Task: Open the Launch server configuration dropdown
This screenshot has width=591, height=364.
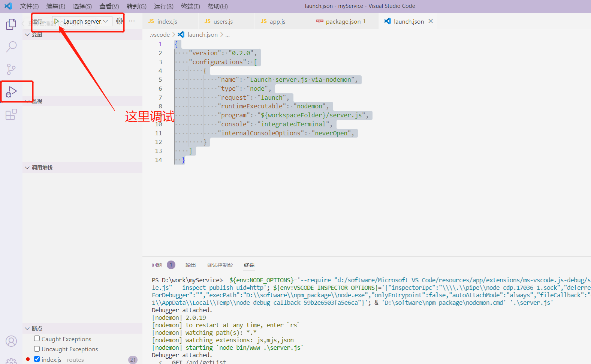Action: (x=85, y=21)
